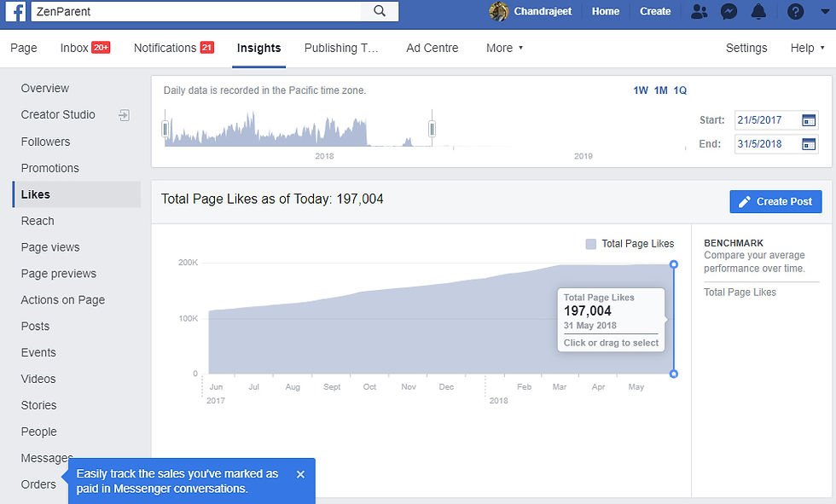Open page Settings

coord(746,48)
